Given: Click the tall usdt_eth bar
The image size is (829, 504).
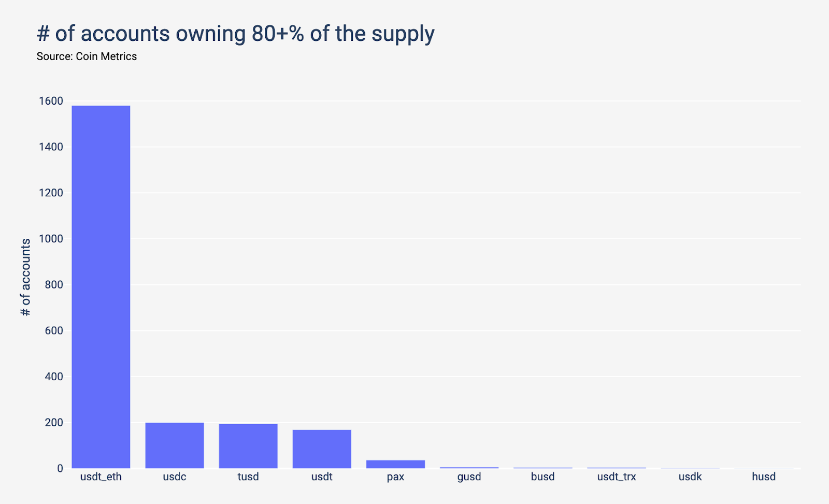Looking at the screenshot, I should click(x=101, y=287).
